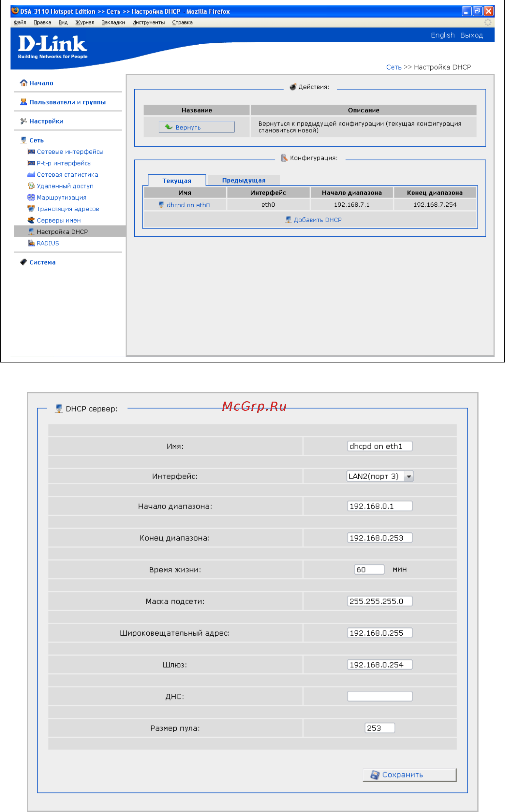Click the Маршрутизация icon
Image resolution: width=505 pixels, height=812 pixels.
[x=31, y=197]
